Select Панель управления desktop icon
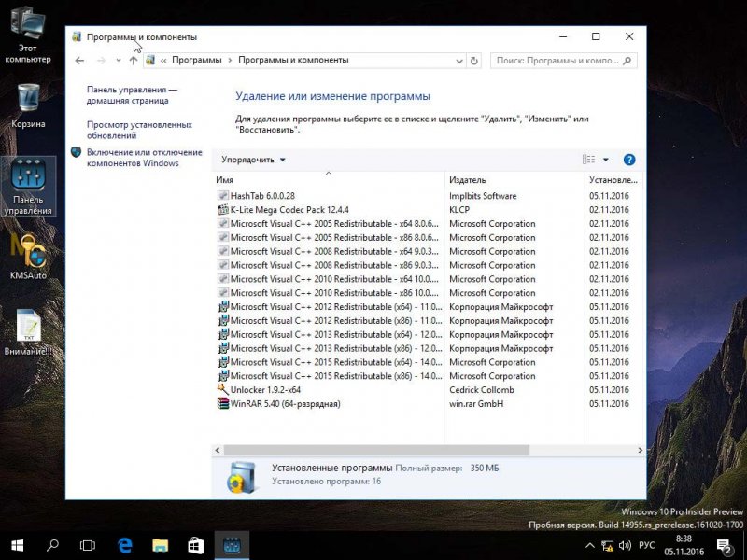Image resolution: width=747 pixels, height=560 pixels. (x=28, y=187)
